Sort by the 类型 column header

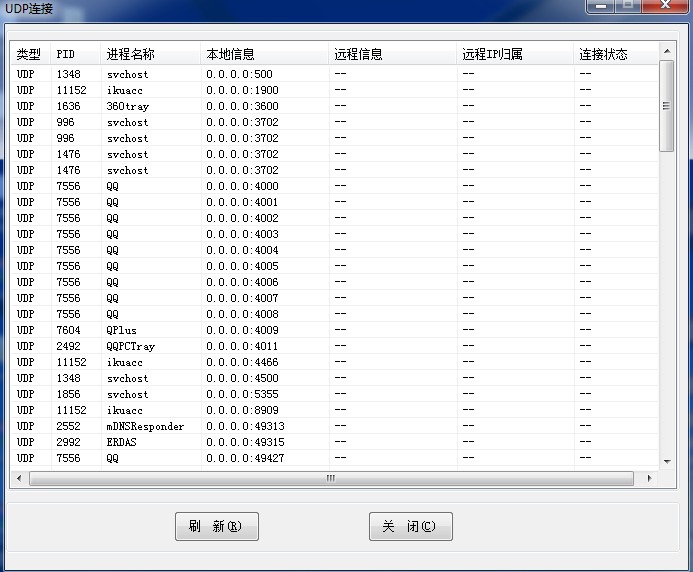[x=30, y=54]
